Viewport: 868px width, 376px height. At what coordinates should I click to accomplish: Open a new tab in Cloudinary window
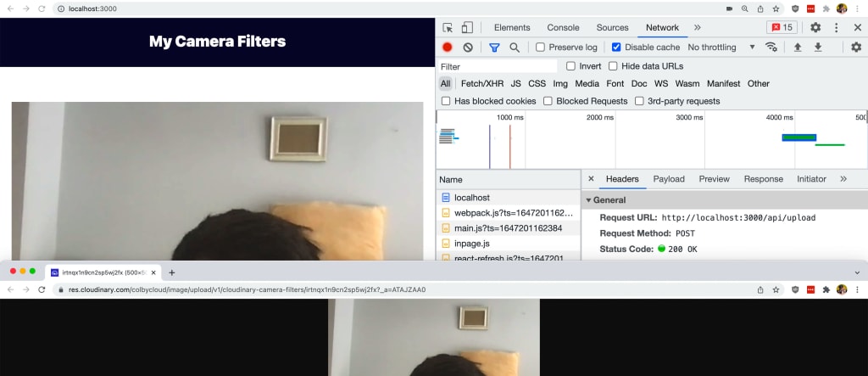tap(171, 272)
